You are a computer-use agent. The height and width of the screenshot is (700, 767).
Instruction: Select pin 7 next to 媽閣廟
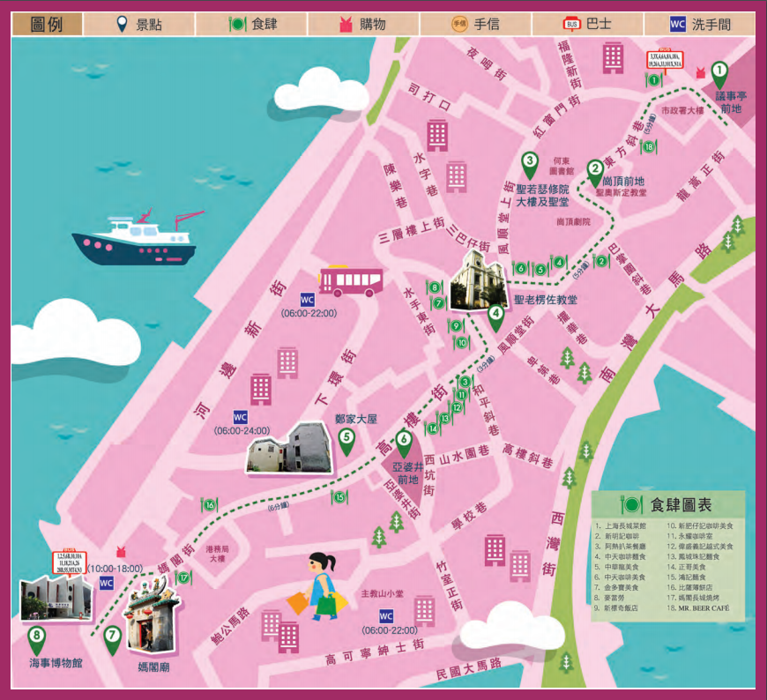pyautogui.click(x=112, y=637)
